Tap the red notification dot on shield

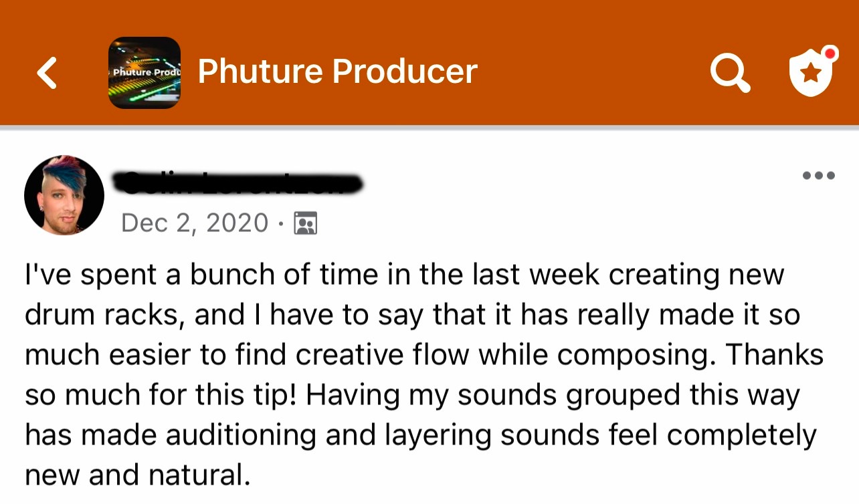tap(830, 53)
